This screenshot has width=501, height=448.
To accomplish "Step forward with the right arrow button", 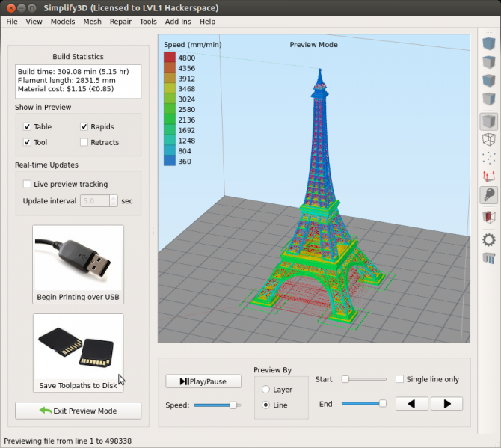I will pyautogui.click(x=447, y=404).
